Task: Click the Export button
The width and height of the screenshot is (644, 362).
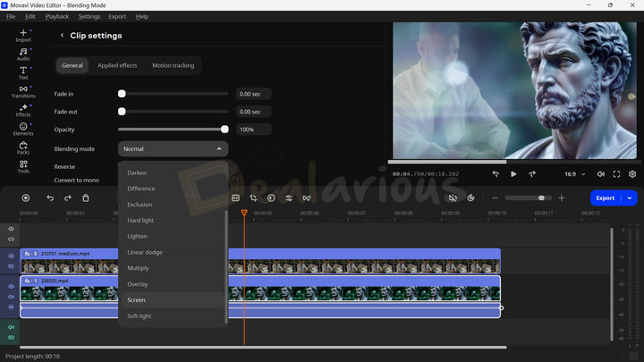Action: tap(606, 198)
